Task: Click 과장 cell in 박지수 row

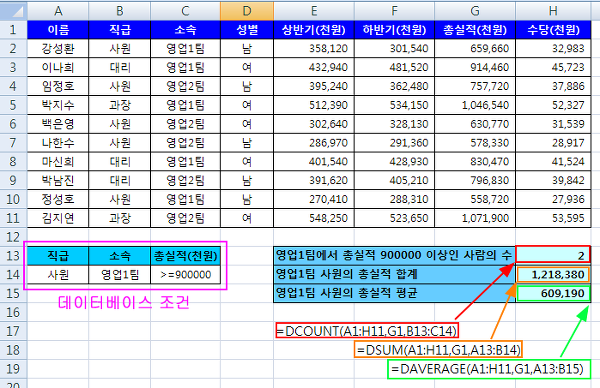Action: [x=119, y=105]
